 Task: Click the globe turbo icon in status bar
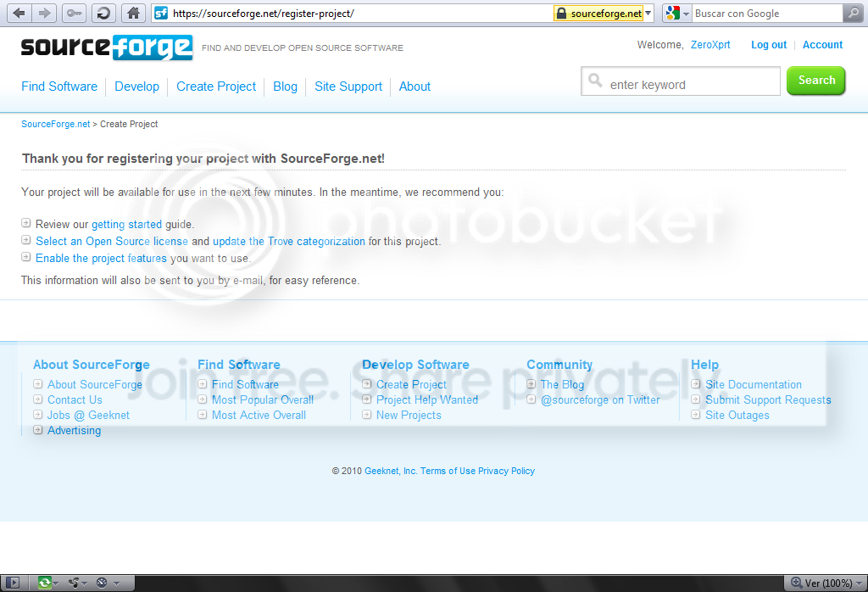click(102, 583)
